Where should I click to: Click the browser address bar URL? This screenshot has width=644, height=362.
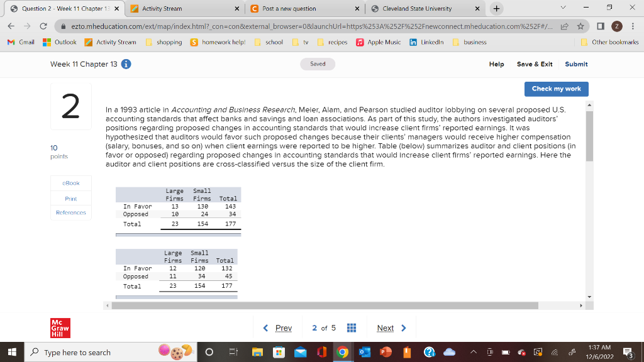(x=311, y=26)
